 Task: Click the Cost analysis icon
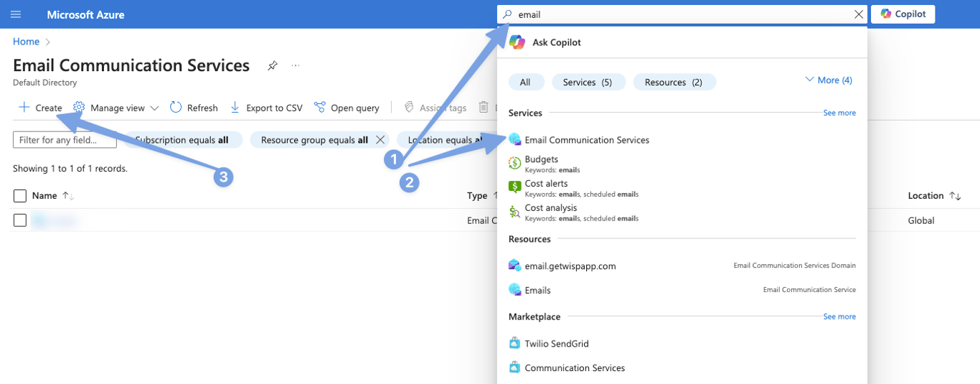coord(514,212)
